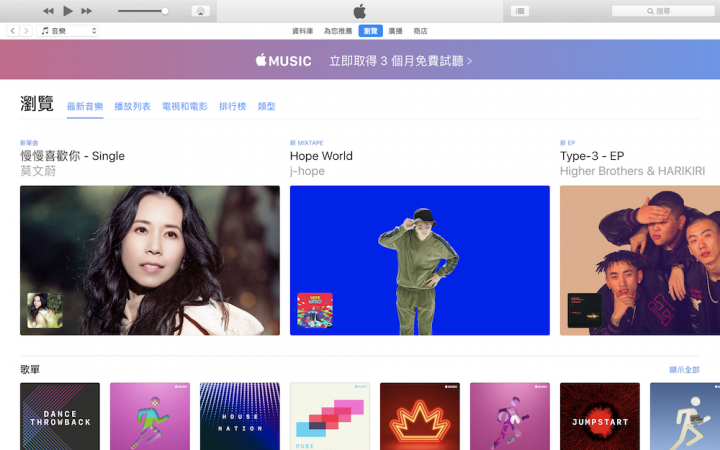Open the House Nation playlist
720x450 pixels.
pos(240,416)
